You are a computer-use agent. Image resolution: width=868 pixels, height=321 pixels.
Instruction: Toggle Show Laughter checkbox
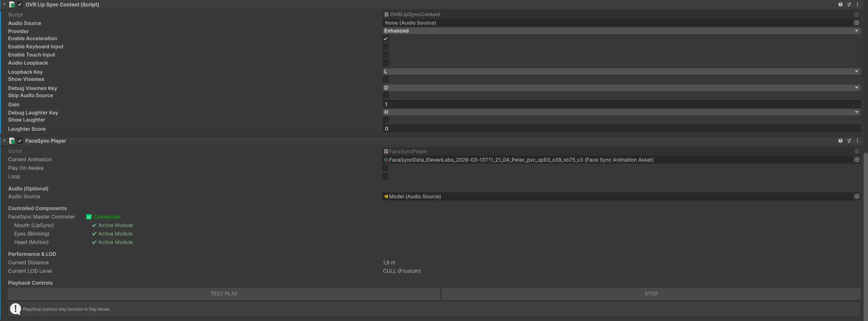[x=386, y=120]
